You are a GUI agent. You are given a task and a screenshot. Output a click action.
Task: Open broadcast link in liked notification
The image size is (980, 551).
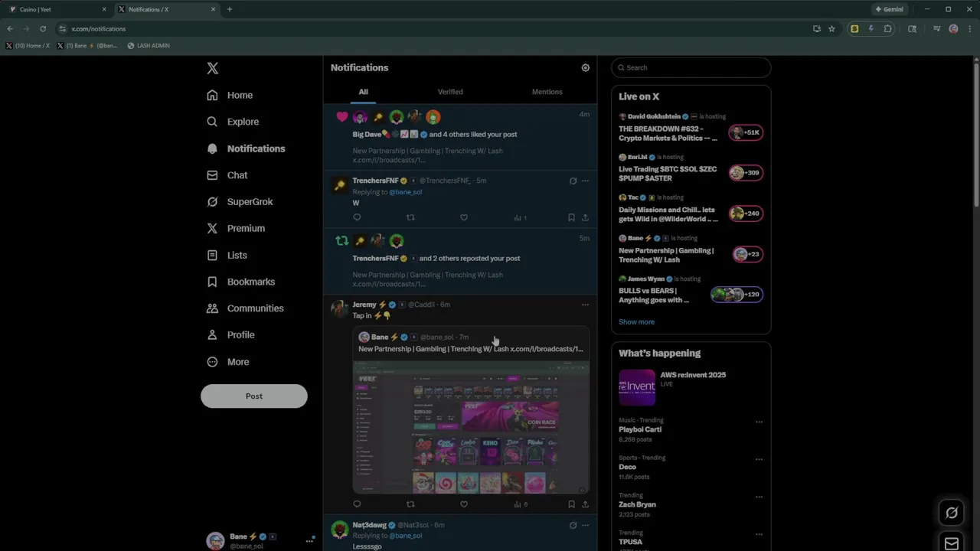coord(389,160)
